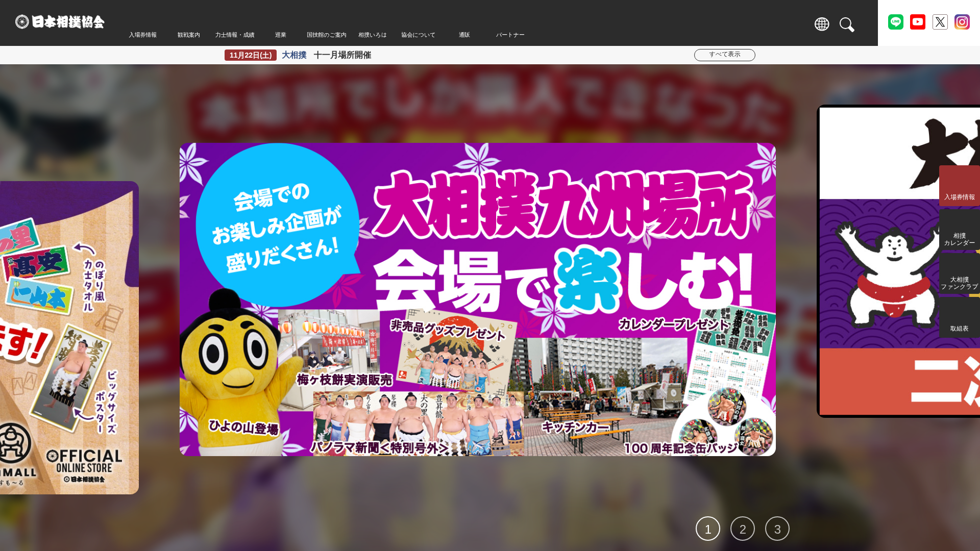The width and height of the screenshot is (980, 551).
Task: Expand the 力士情報・成績 menu
Action: [234, 35]
